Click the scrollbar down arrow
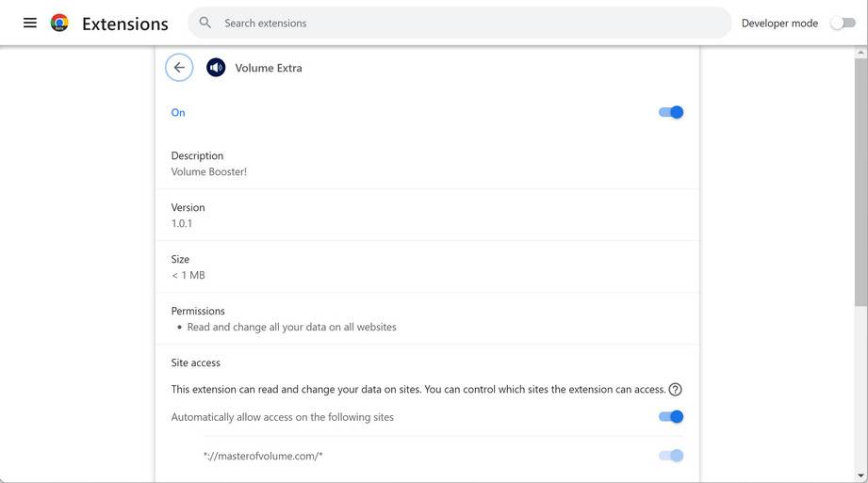 860,475
